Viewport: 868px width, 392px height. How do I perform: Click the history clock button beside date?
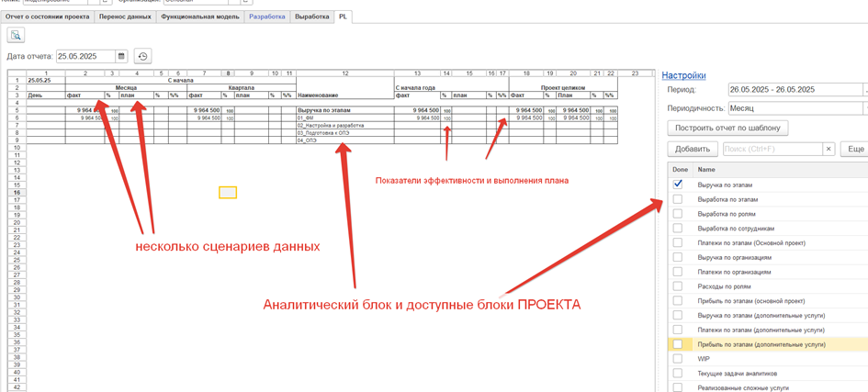click(142, 56)
